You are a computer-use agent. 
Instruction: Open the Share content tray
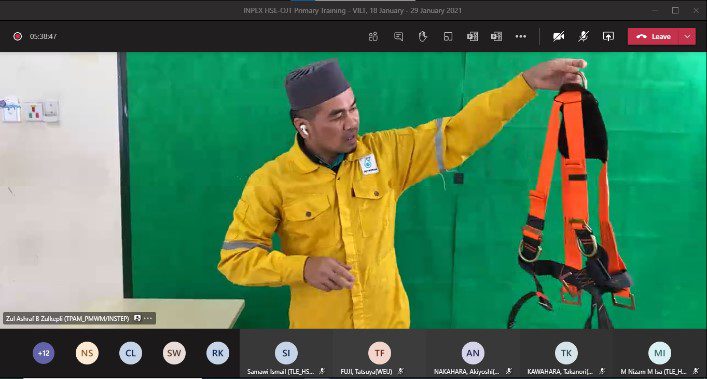[x=608, y=37]
